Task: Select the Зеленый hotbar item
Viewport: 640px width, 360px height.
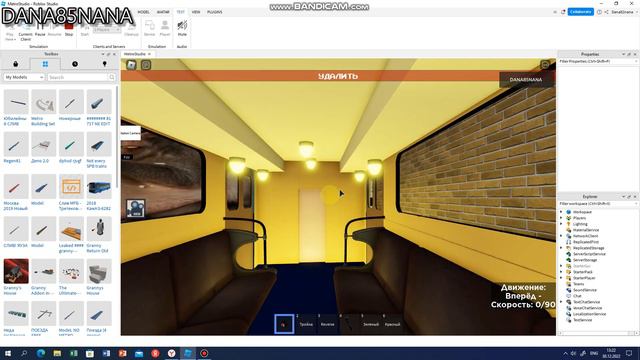Action: [371, 324]
